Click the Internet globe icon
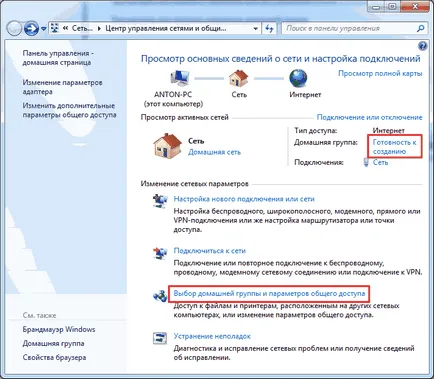This screenshot has height=379, width=434. pyautogui.click(x=298, y=78)
